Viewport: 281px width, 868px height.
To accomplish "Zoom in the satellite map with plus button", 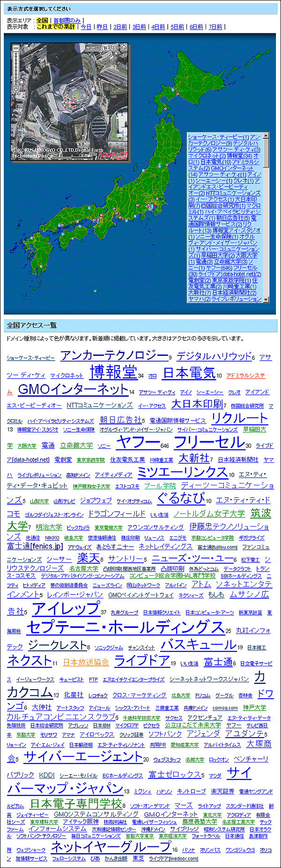I will click(x=15, y=89).
